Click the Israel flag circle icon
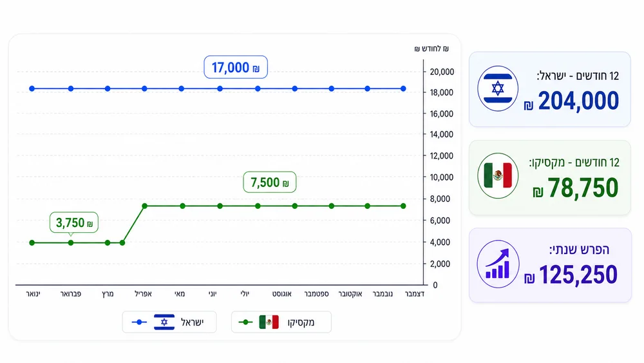 point(498,88)
